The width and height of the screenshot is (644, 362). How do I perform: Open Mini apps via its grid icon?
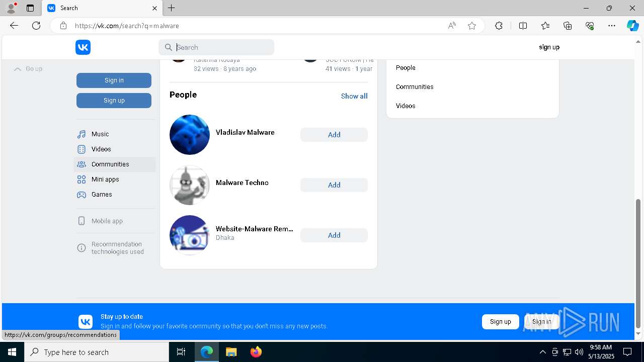82,179
